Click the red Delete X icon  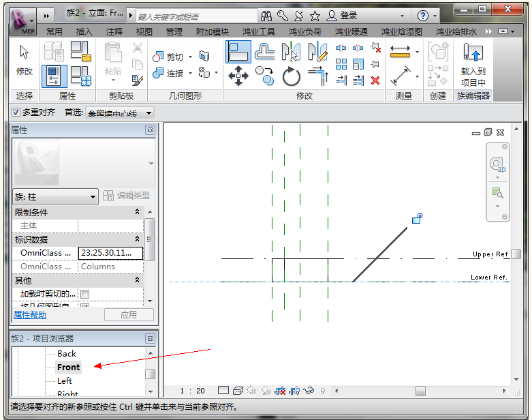[375, 80]
